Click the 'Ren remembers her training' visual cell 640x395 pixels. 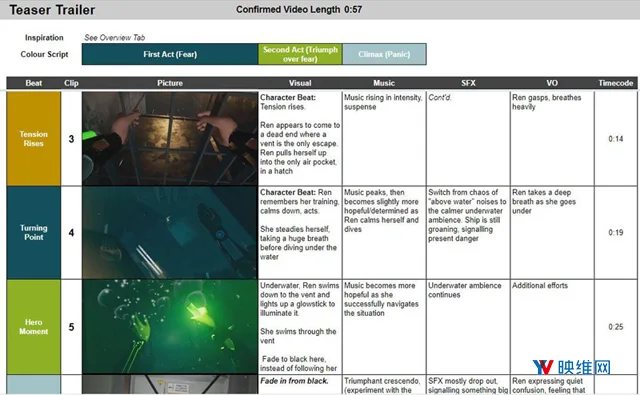click(x=300, y=233)
